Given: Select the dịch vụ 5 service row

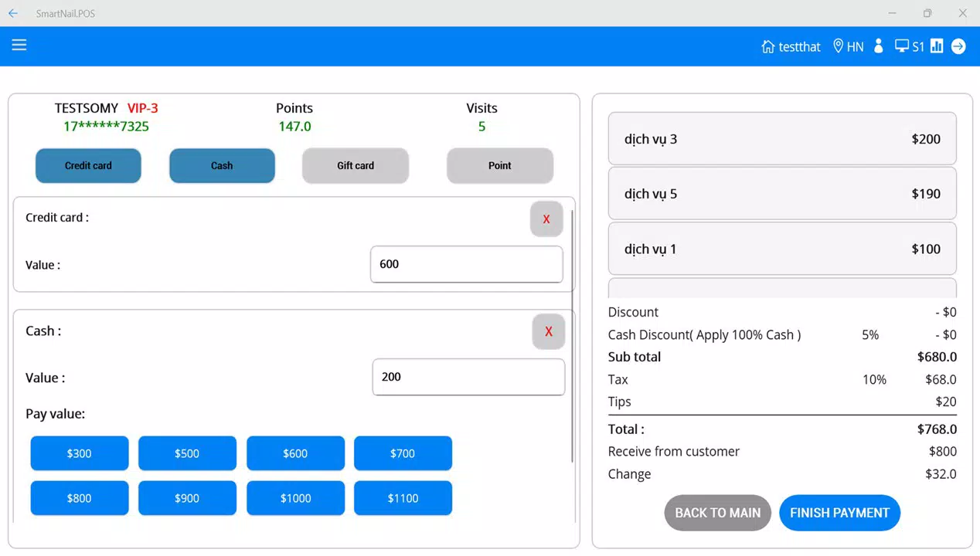Looking at the screenshot, I should (x=782, y=194).
